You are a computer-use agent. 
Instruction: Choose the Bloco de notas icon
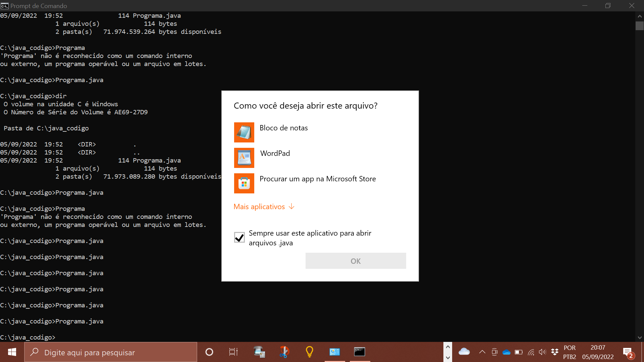pos(244,132)
